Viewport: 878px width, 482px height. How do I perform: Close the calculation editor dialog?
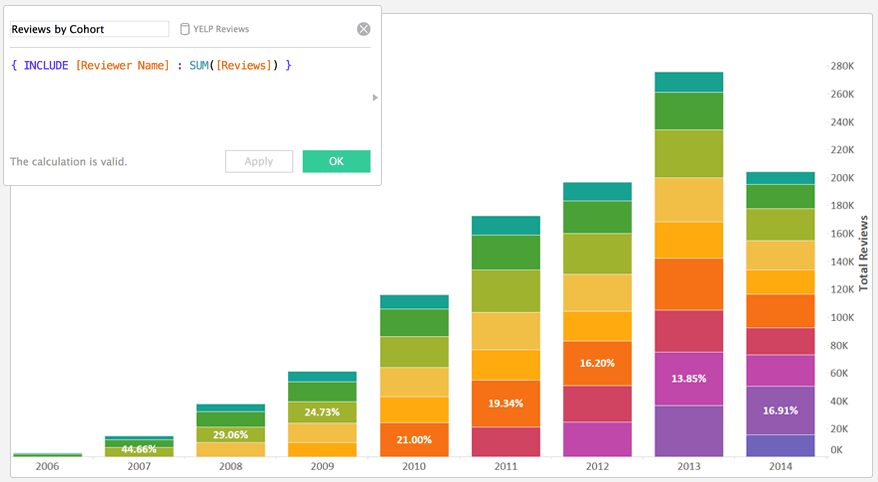[x=363, y=29]
